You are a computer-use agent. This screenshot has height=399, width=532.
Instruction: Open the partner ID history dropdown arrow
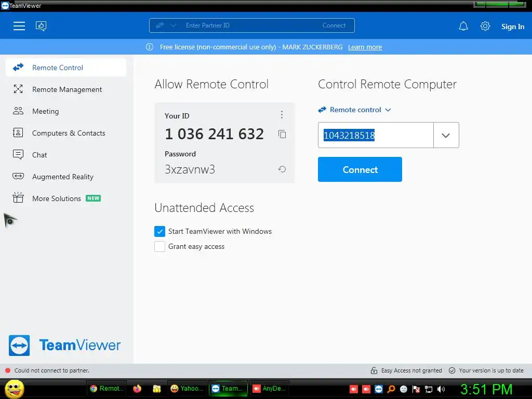[x=446, y=136]
